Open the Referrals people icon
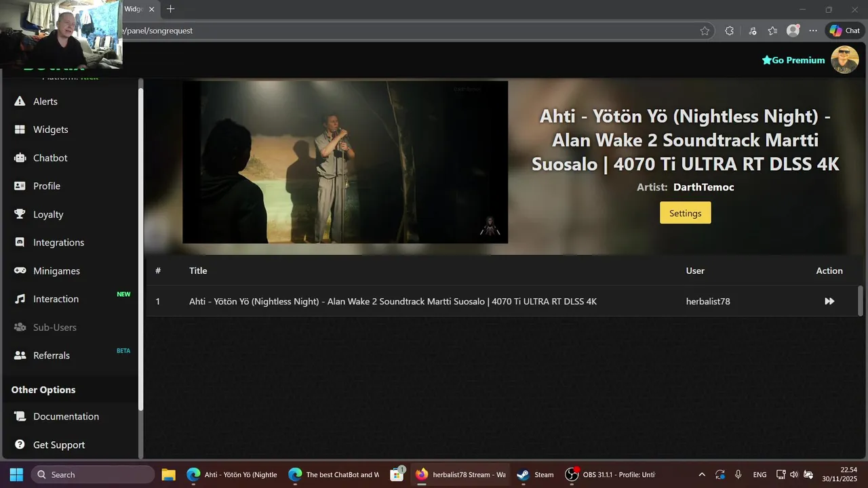The height and width of the screenshot is (488, 868). 20,355
